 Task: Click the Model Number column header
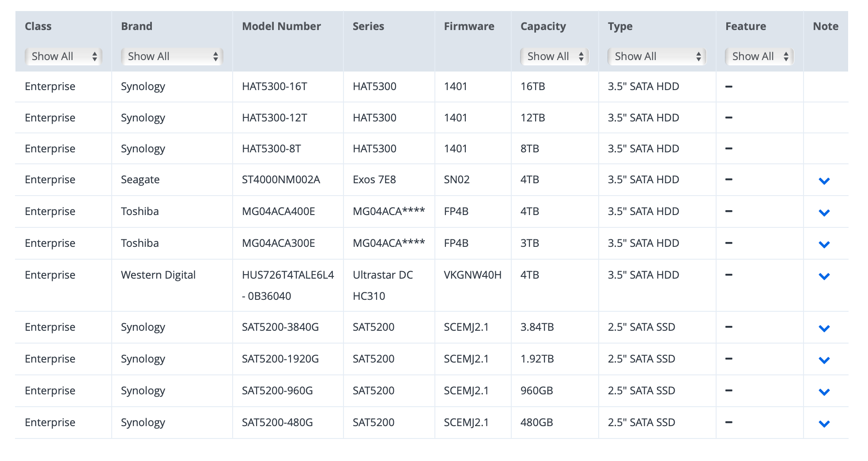click(x=281, y=26)
